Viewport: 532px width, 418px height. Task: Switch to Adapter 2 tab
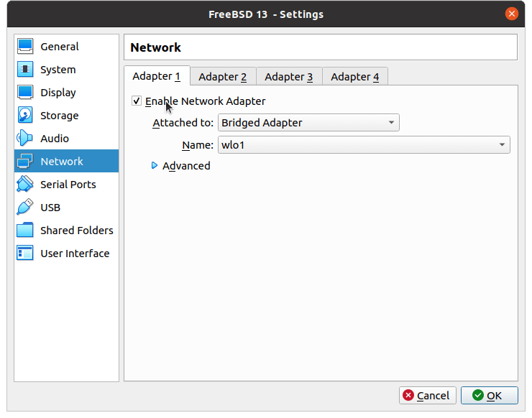click(223, 77)
